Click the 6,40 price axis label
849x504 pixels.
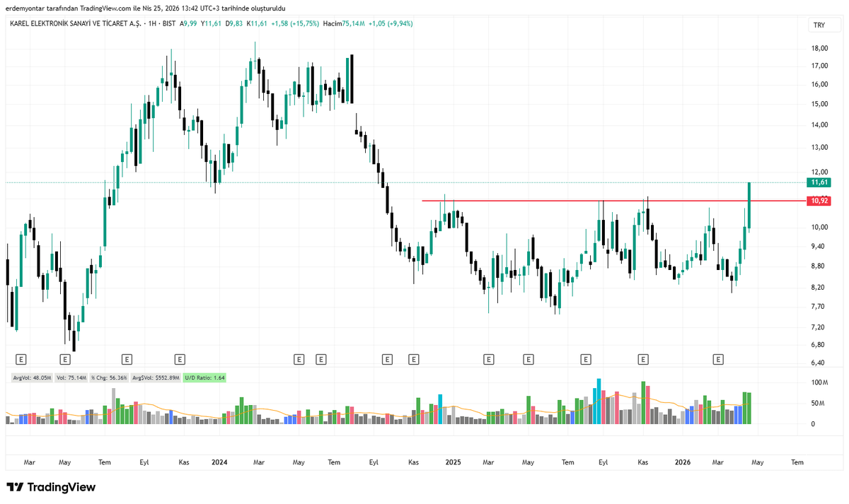(x=819, y=363)
